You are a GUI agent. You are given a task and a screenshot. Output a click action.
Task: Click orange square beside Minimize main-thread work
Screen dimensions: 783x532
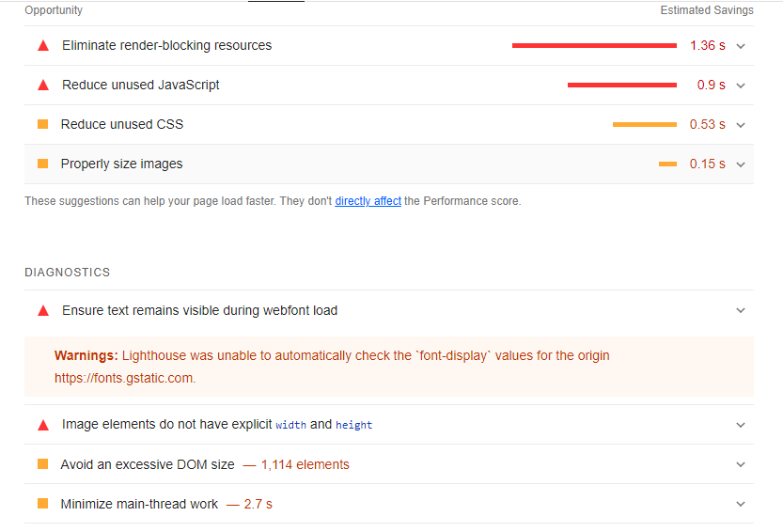point(42,504)
